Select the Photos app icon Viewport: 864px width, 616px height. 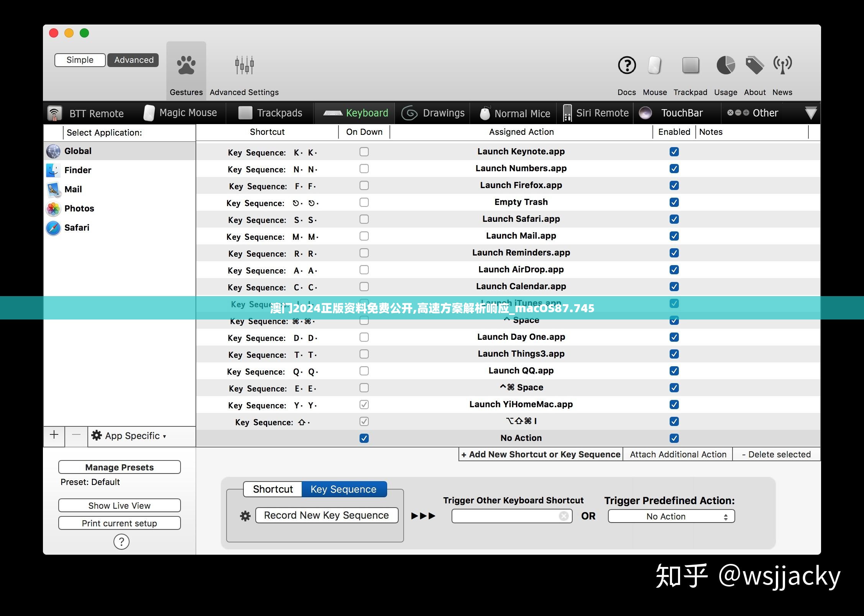tap(53, 208)
